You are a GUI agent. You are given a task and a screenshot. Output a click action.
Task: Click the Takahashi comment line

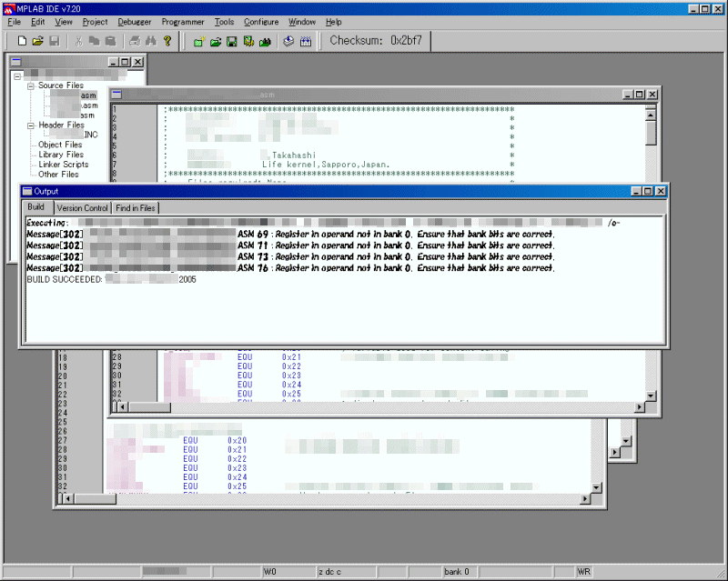pos(294,155)
